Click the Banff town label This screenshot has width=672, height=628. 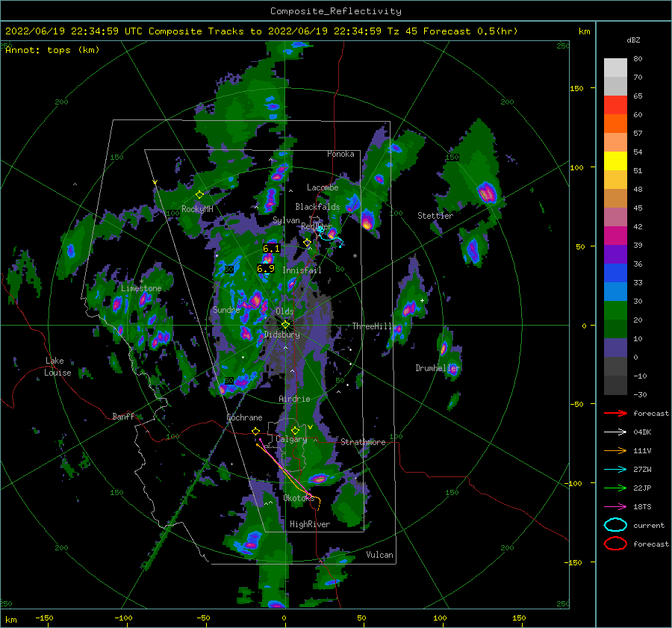[x=123, y=416]
